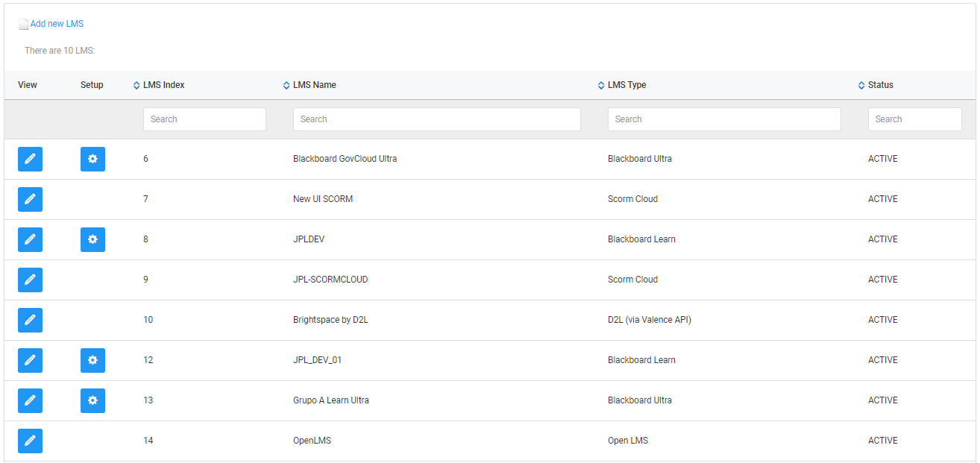980x463 pixels.
Task: Click the Open LMS type cell
Action: [x=628, y=441]
